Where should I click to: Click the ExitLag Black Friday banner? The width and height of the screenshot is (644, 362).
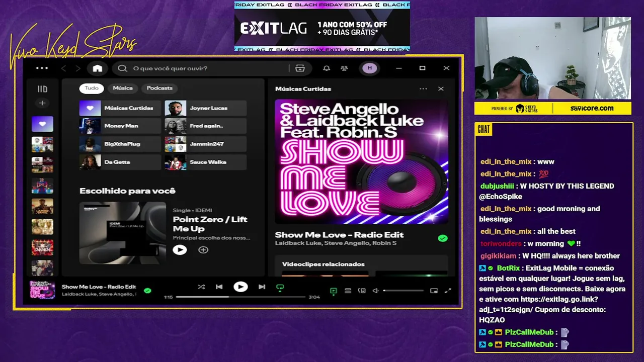click(322, 26)
